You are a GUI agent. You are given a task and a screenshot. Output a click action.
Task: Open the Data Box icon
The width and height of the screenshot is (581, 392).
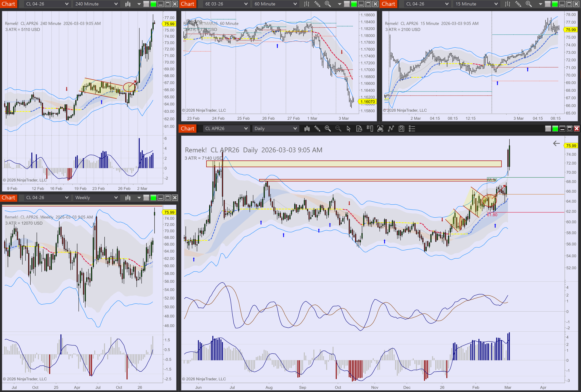click(x=359, y=129)
